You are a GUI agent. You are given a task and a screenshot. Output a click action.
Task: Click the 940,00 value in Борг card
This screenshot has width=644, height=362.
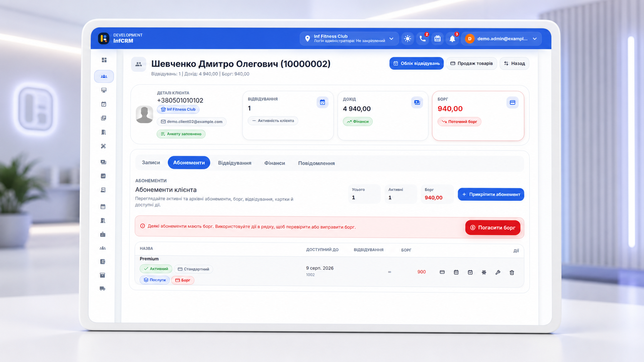pos(450,109)
